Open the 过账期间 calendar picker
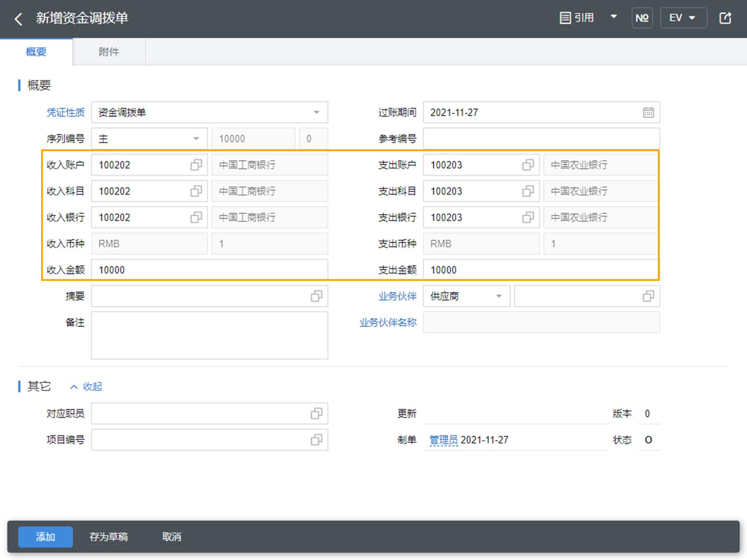Viewport: 747px width, 560px height. [648, 112]
